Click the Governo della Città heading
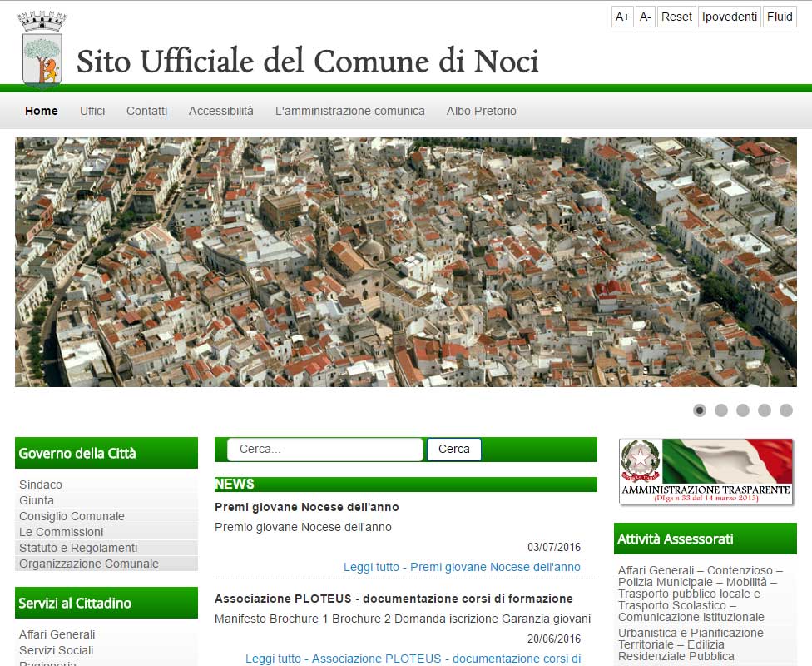812x666 pixels. [x=77, y=454]
